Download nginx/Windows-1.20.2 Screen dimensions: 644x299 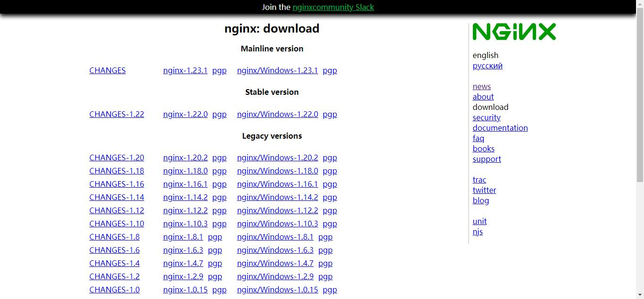[x=278, y=158]
